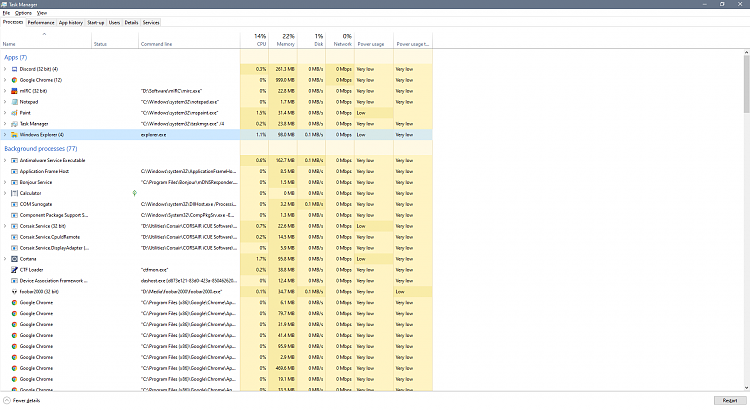Click the Discord (32 bit) app icon
The width and height of the screenshot is (750, 410).
[14, 69]
